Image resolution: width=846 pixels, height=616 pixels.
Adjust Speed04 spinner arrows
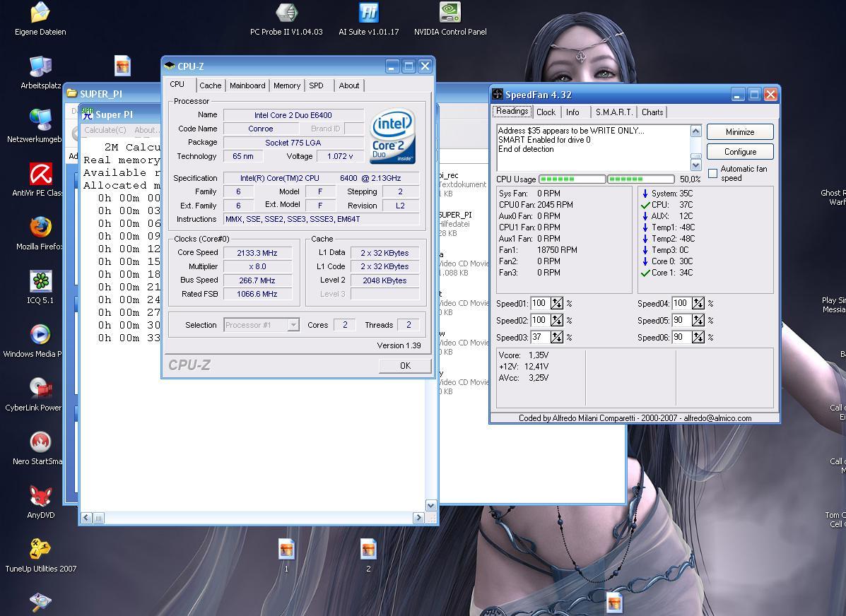coord(698,303)
